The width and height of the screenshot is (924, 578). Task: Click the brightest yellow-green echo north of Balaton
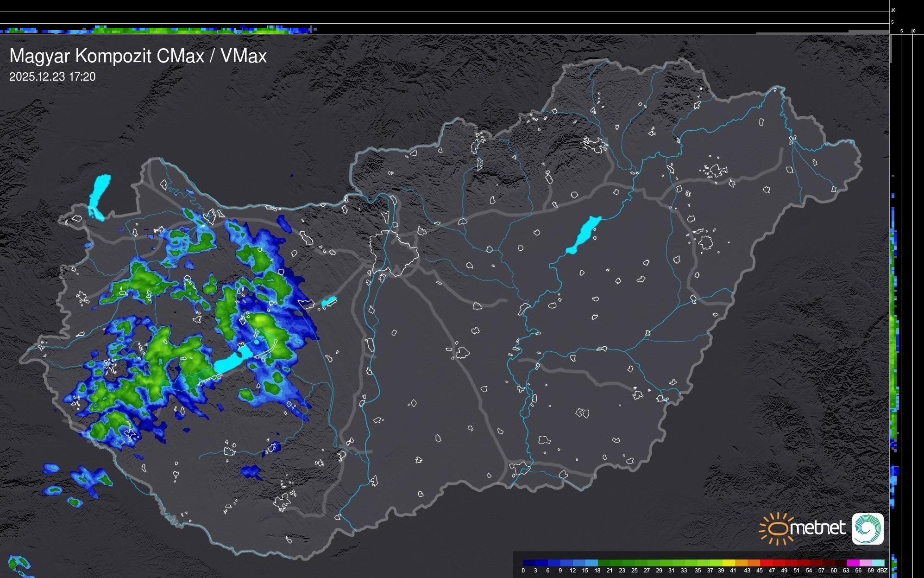click(x=258, y=320)
